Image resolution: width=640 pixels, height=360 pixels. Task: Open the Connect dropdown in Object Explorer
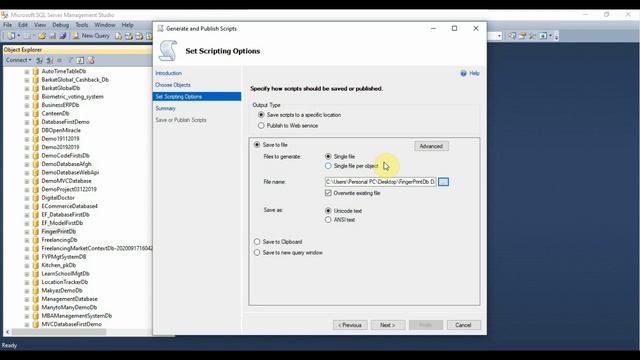[18, 60]
